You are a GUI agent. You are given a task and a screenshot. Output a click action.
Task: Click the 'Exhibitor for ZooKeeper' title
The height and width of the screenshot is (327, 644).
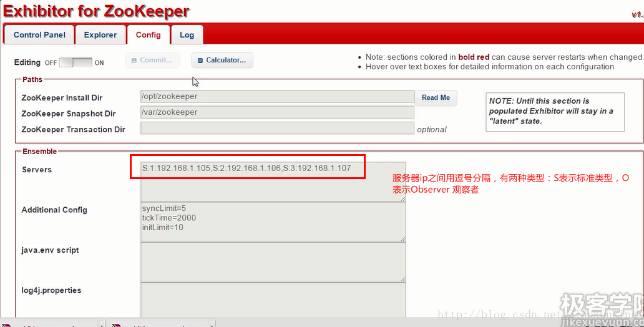click(x=96, y=11)
